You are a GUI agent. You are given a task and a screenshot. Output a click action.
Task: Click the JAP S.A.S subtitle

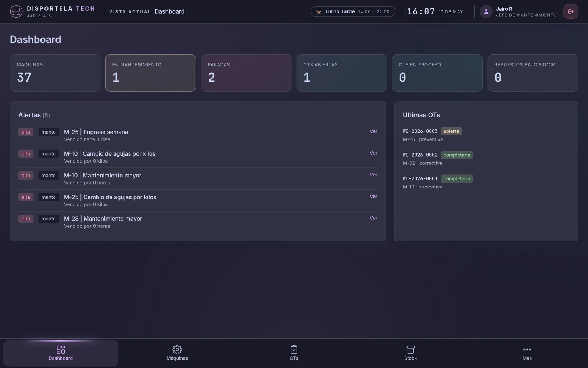pyautogui.click(x=39, y=16)
